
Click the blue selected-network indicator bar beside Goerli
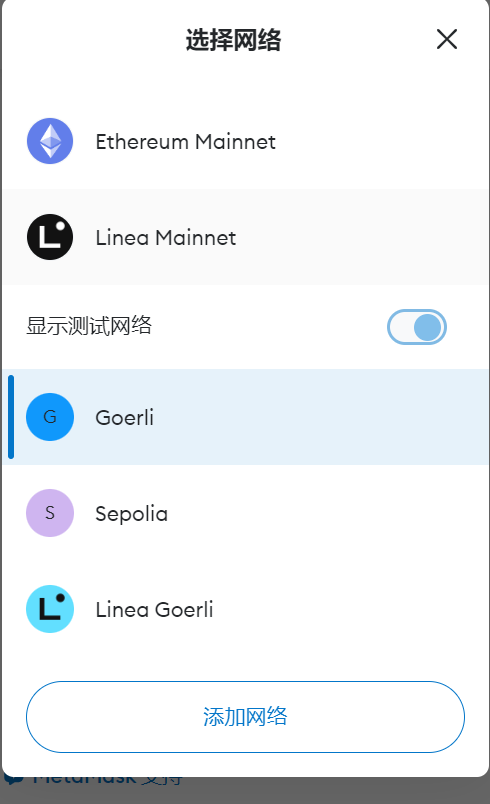pyautogui.click(x=11, y=417)
